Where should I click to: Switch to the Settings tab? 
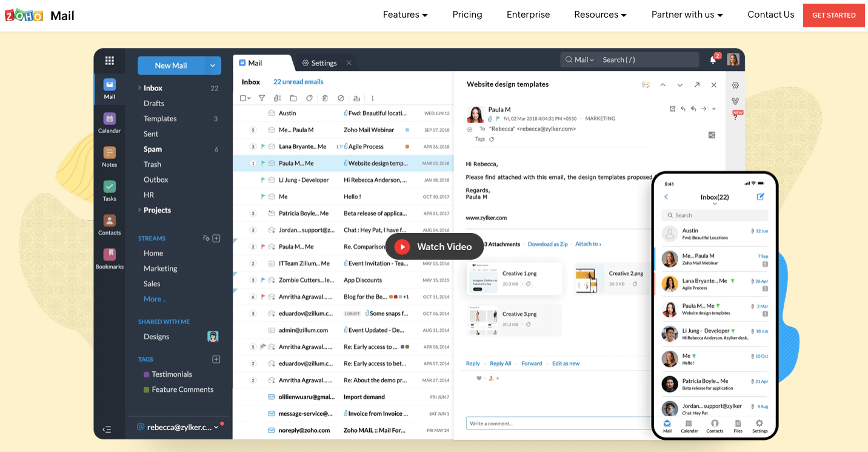point(324,62)
